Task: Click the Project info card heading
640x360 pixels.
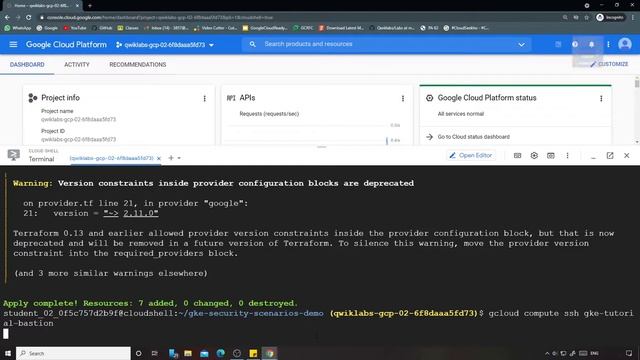Action: (x=60, y=98)
